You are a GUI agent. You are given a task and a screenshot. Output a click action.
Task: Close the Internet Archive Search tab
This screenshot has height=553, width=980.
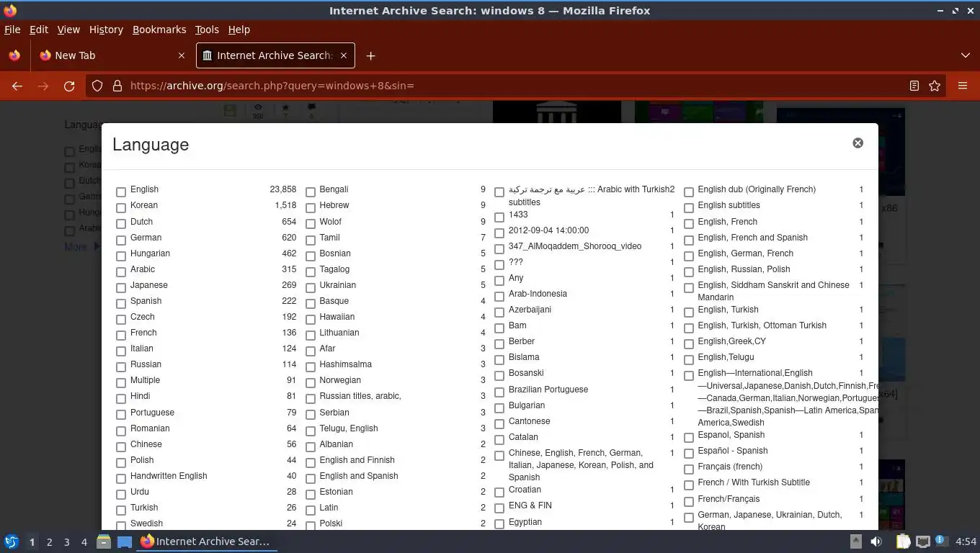344,55
